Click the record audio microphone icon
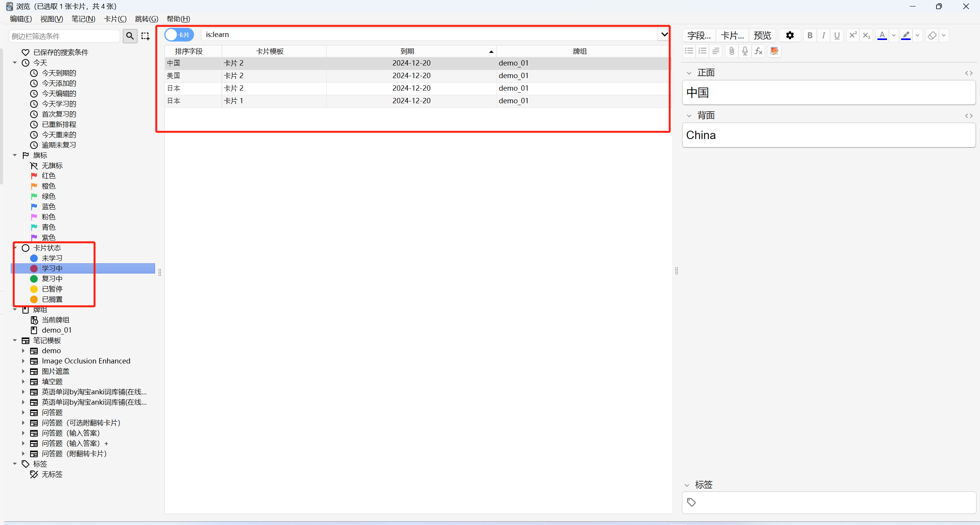This screenshot has width=980, height=525. click(x=745, y=51)
